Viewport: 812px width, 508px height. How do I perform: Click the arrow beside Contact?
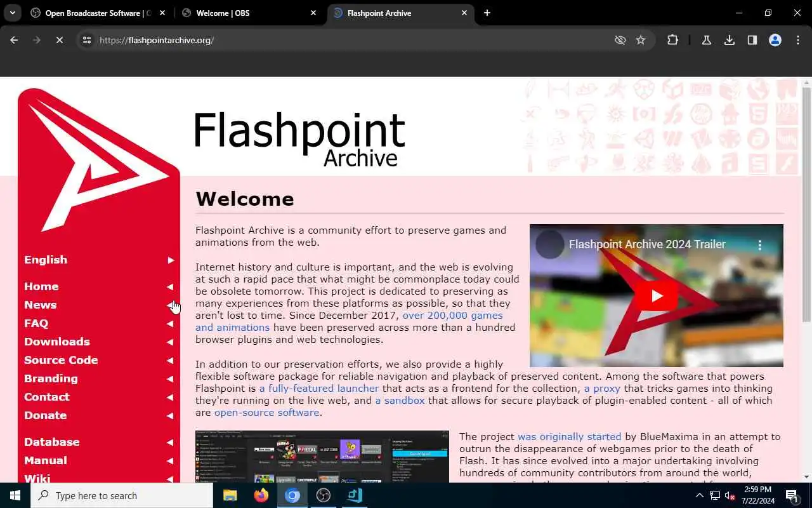pos(170,398)
